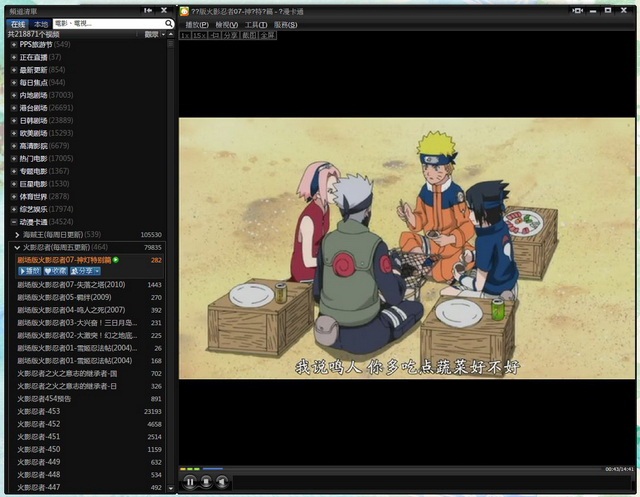
Task: Open the 播放(P) menu
Action: click(197, 25)
